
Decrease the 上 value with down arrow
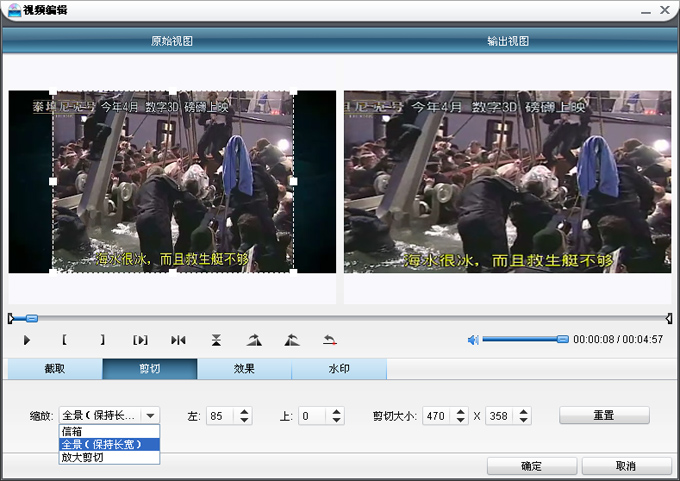[336, 420]
